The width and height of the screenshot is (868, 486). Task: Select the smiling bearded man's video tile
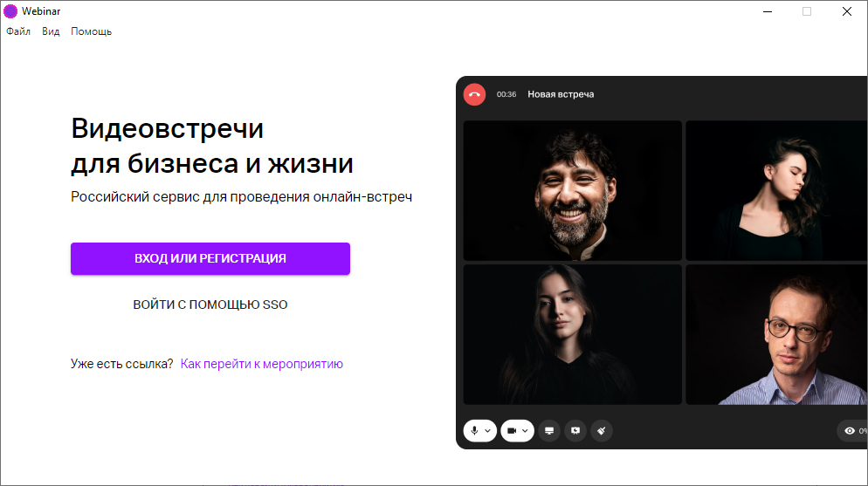click(572, 191)
